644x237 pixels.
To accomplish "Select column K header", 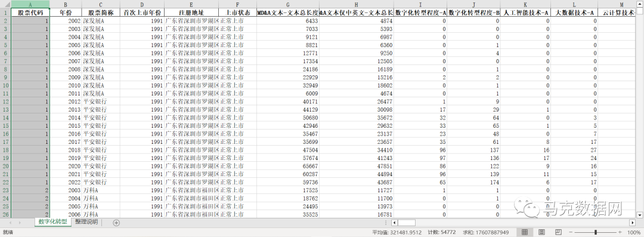I will tap(525, 4).
